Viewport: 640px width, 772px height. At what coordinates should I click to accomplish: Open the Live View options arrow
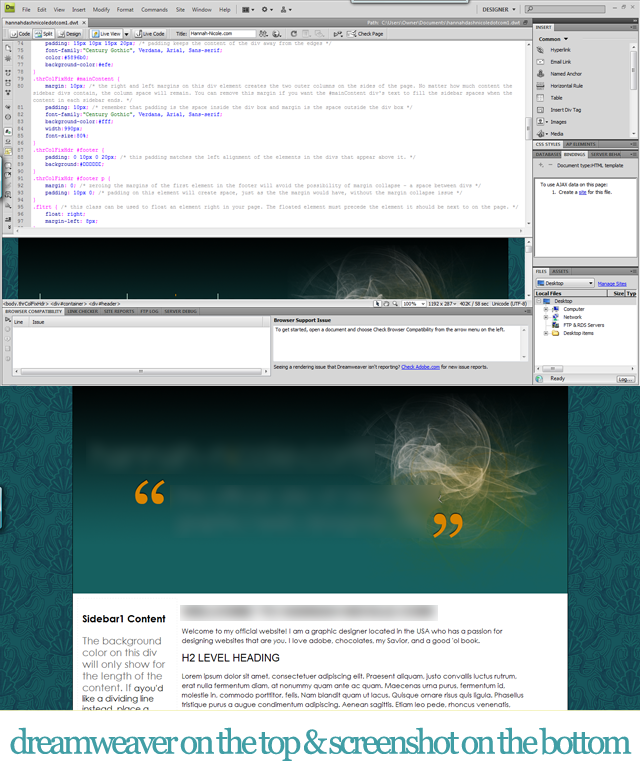pyautogui.click(x=126, y=34)
